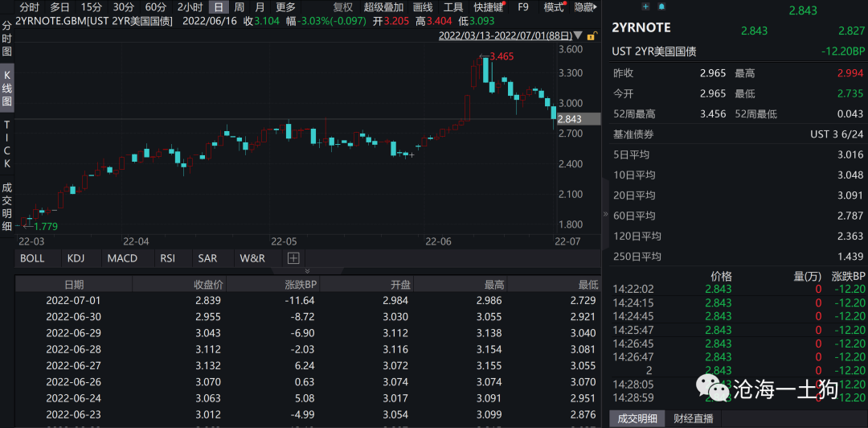868x428 pixels.
Task: Select the 60分 interval
Action: click(x=156, y=7)
